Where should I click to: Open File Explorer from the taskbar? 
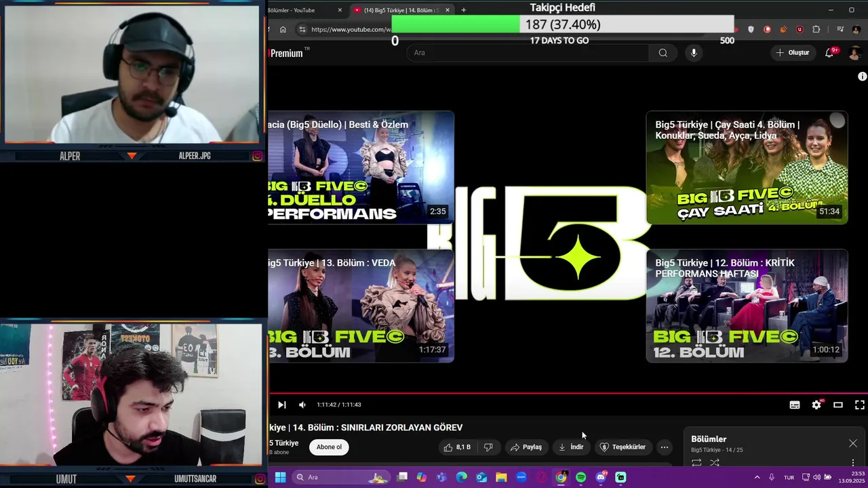(501, 477)
